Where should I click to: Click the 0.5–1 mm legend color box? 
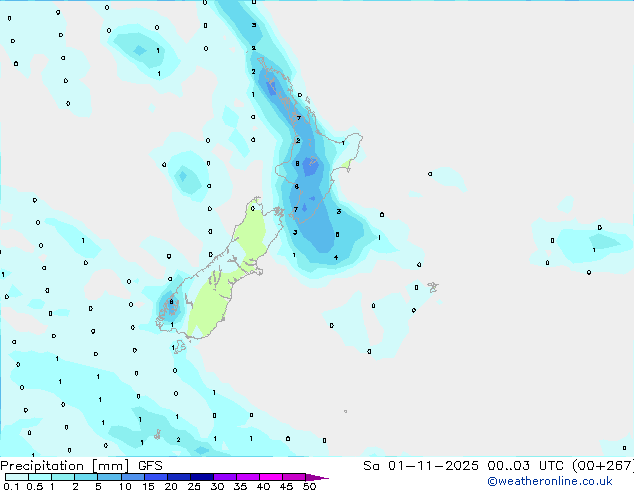pos(40,477)
